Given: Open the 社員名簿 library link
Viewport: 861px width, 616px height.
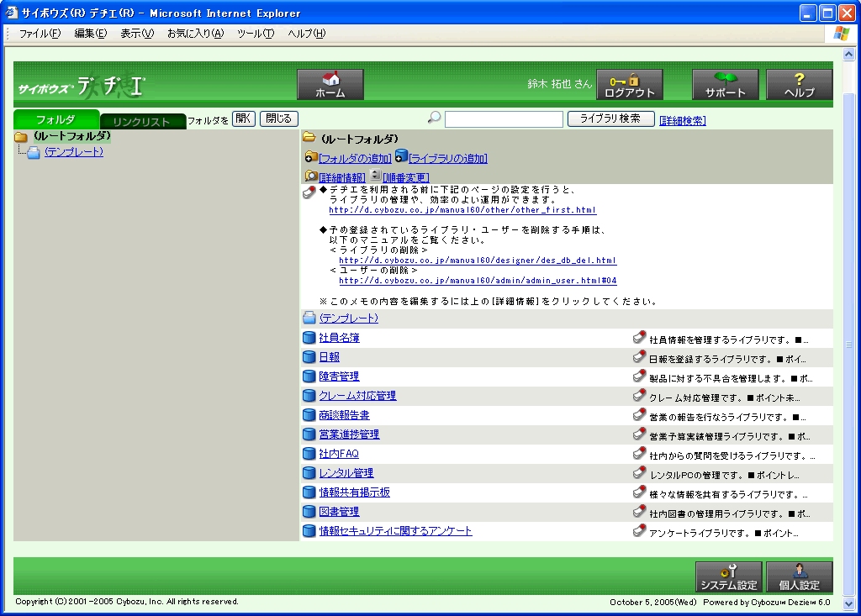Looking at the screenshot, I should pos(340,338).
